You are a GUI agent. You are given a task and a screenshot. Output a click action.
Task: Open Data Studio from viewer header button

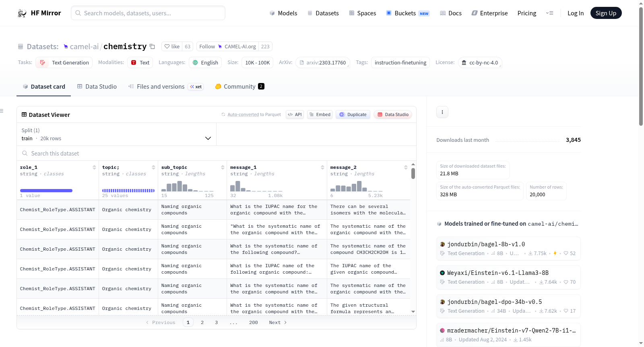[x=393, y=114]
